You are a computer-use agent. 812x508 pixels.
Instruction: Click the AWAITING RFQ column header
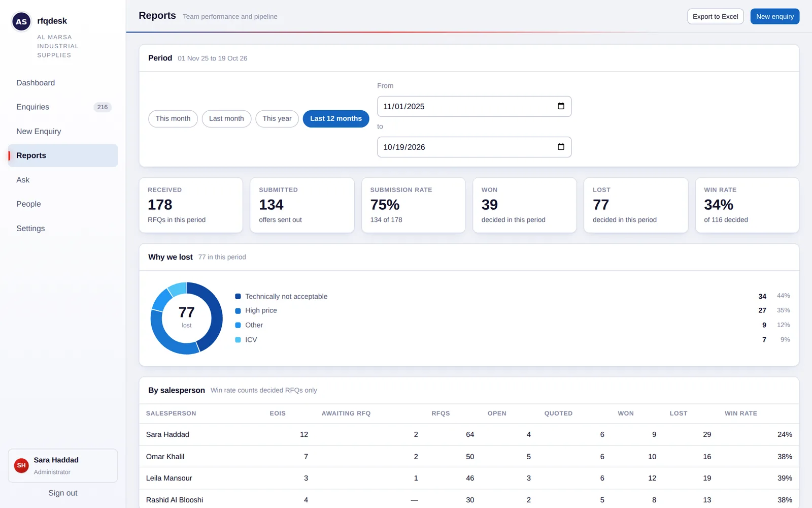pyautogui.click(x=346, y=414)
